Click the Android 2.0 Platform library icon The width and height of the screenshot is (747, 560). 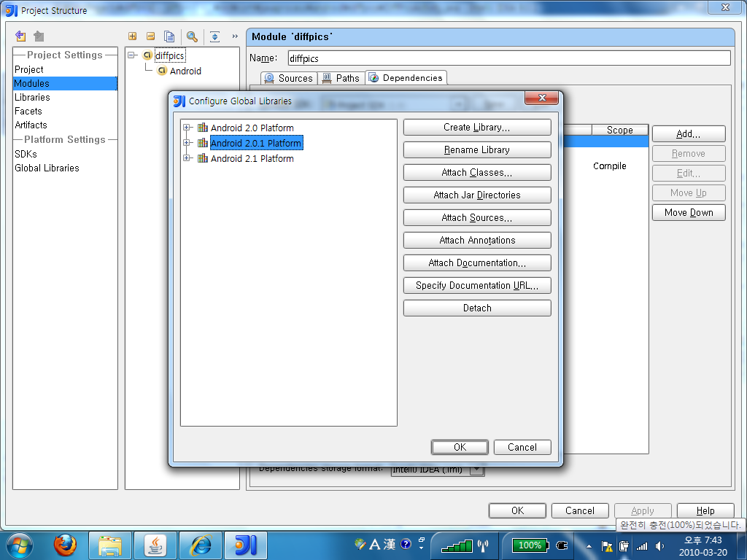tap(203, 128)
